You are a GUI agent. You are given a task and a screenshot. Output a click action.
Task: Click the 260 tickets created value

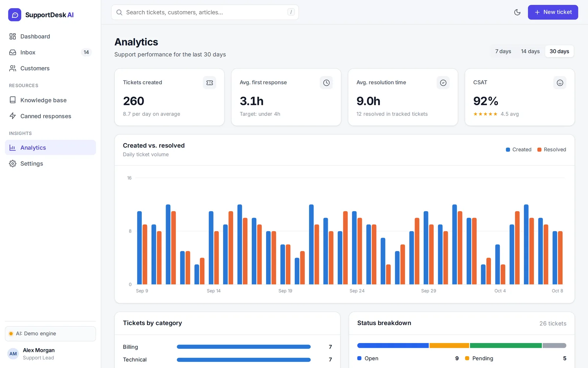tap(133, 101)
